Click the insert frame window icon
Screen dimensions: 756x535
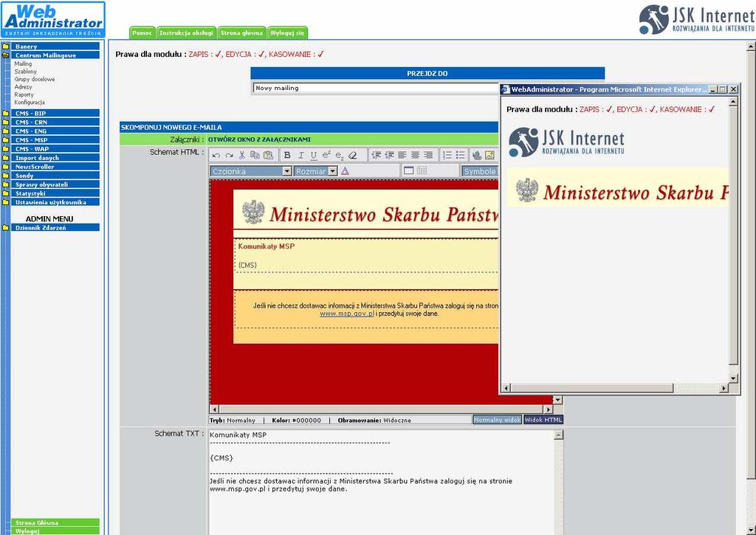click(x=408, y=170)
